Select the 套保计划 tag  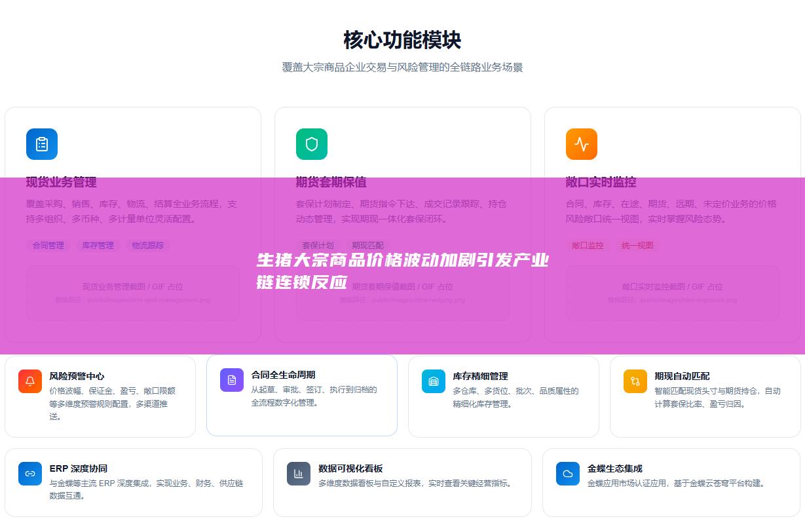(318, 246)
